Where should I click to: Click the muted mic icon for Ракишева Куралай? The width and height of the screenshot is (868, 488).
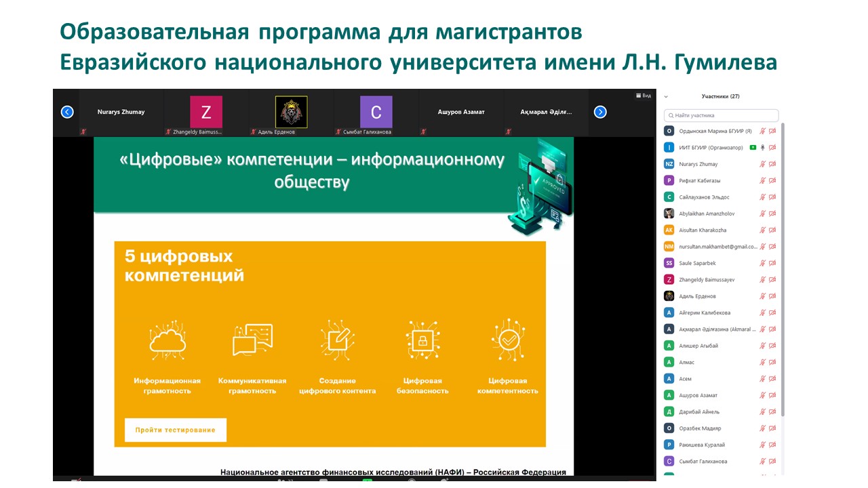[x=762, y=445]
